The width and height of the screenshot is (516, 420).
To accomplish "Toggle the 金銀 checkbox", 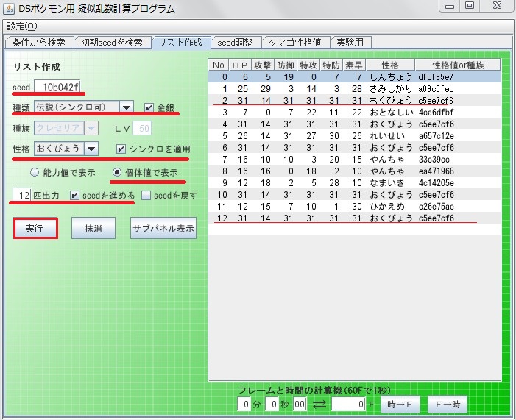I will (149, 107).
